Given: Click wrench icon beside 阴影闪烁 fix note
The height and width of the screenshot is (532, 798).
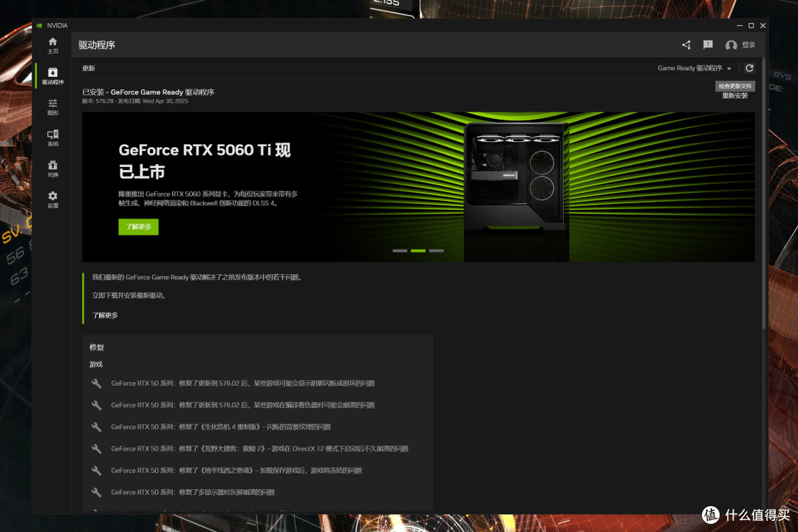Looking at the screenshot, I should point(96,383).
